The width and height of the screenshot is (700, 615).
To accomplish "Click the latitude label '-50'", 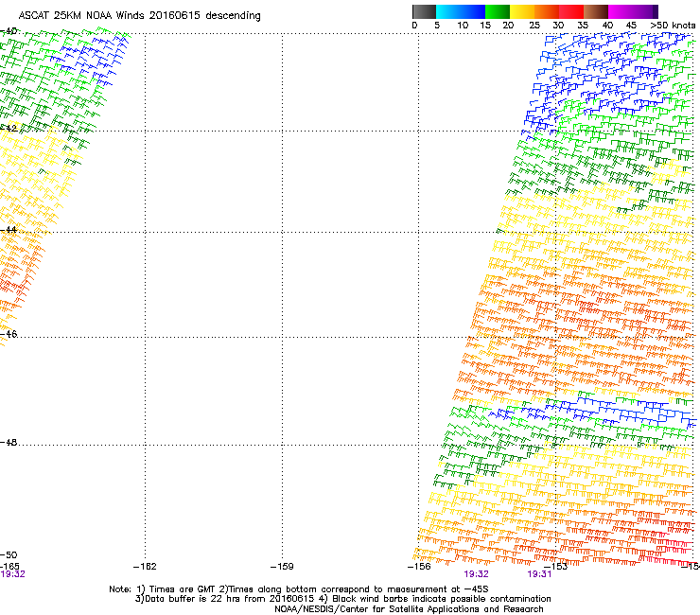I will point(9,554).
